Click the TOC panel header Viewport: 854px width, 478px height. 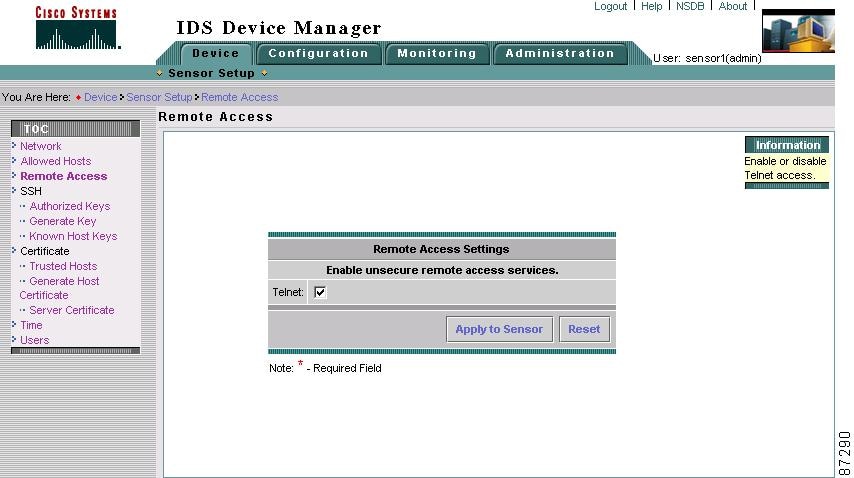[x=75, y=128]
